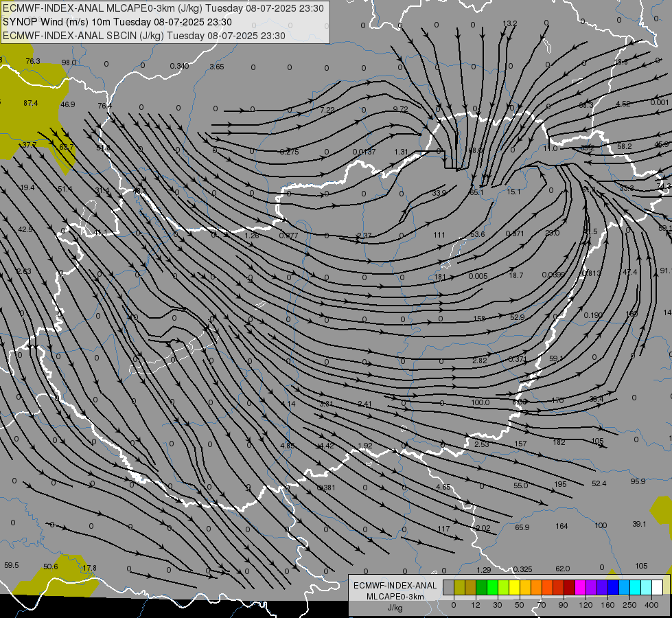Click the lime yellow-green legend swatch

(x=504, y=587)
